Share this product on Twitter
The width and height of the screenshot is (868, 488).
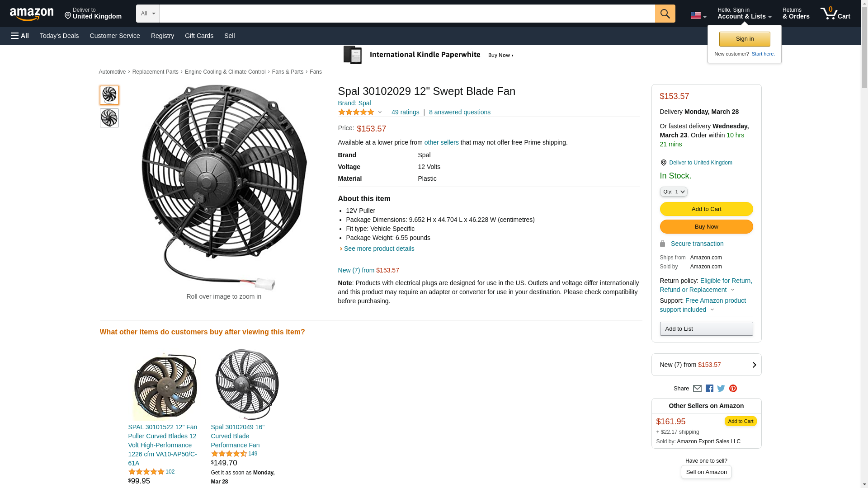tap(721, 389)
